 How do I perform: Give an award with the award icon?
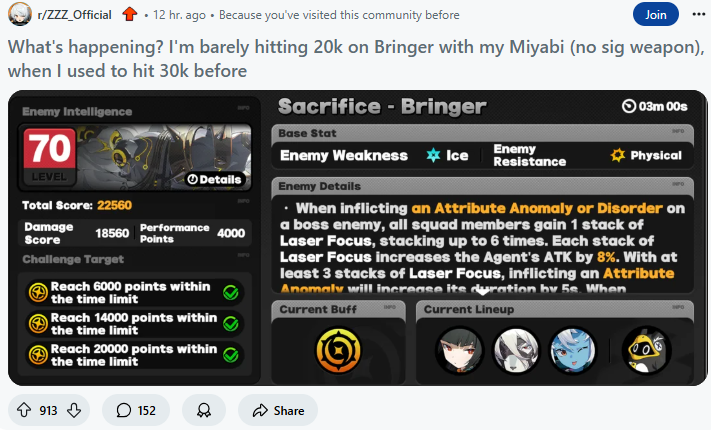204,410
